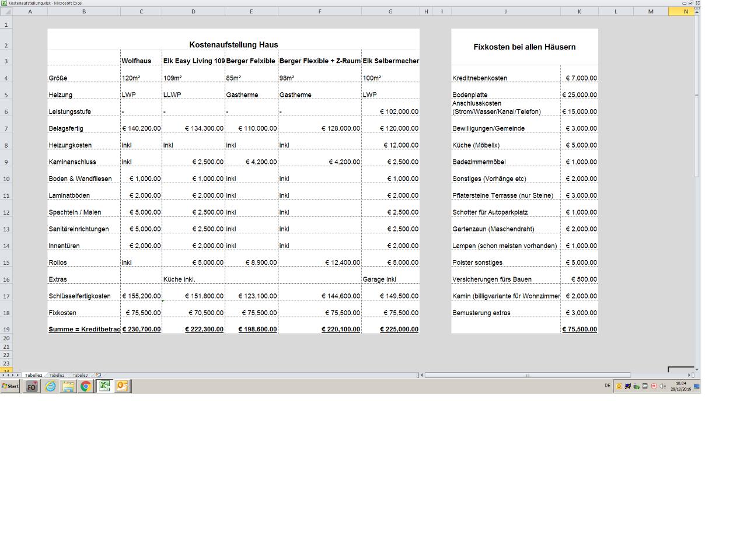Launch Internet Explorer from the taskbar
747x560 pixels.
[x=51, y=386]
